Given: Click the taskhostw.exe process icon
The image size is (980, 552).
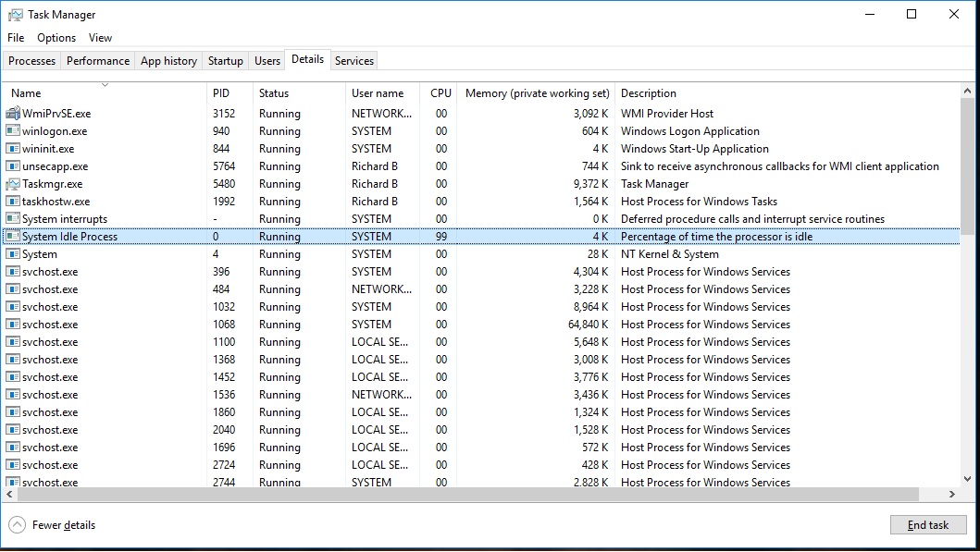Looking at the screenshot, I should click(13, 202).
